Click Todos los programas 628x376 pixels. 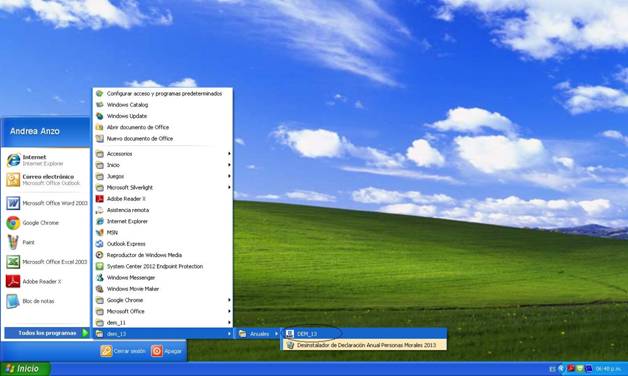click(47, 333)
